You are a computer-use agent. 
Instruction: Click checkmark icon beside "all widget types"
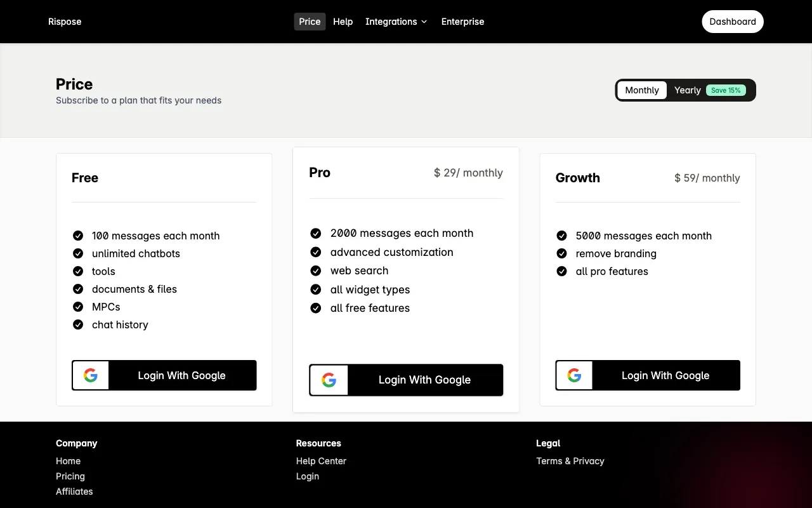click(x=316, y=290)
